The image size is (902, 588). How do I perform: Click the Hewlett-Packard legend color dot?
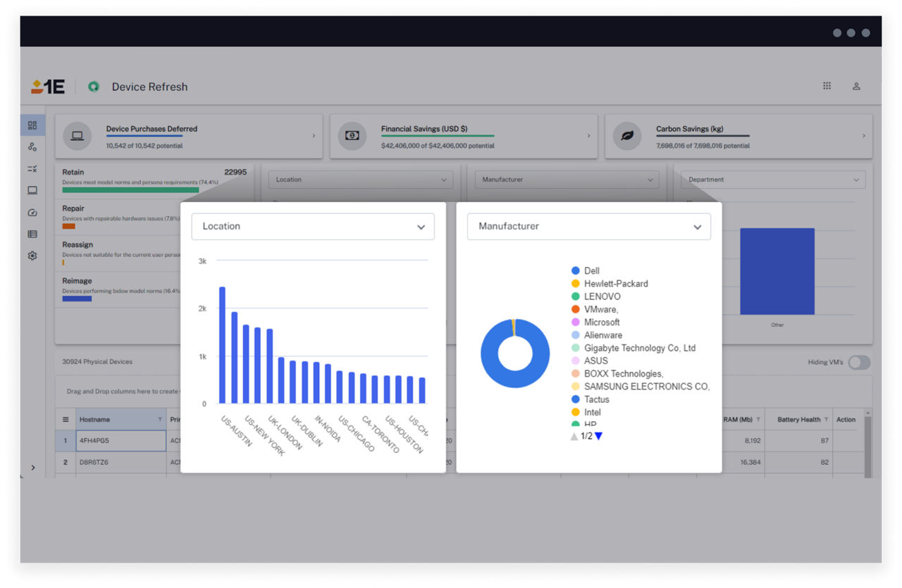click(576, 284)
